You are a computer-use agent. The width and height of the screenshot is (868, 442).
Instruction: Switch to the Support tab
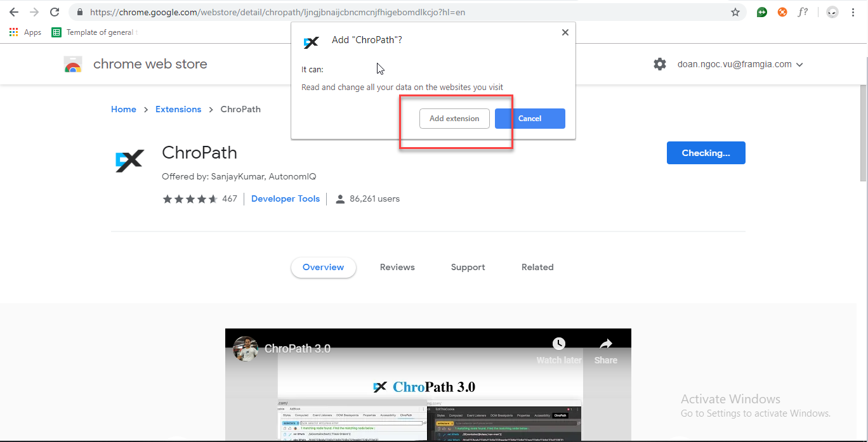coord(468,267)
